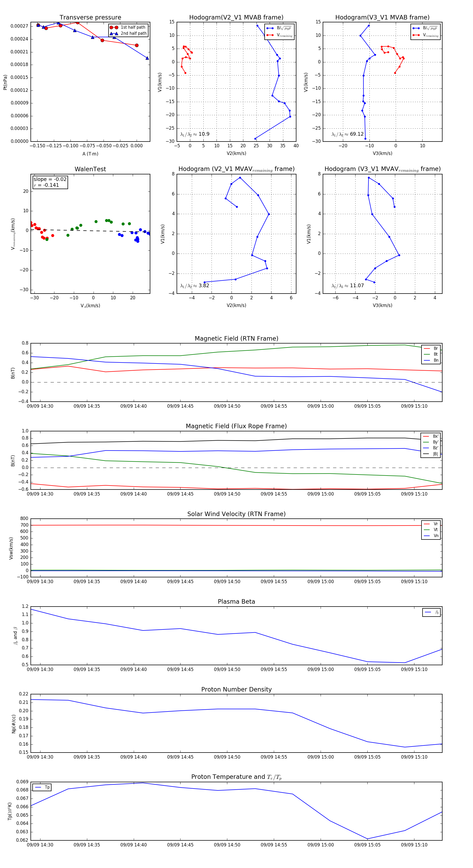473x868 pixels.
Task: Click the 'WalenTest' plot title
Action: (x=90, y=169)
